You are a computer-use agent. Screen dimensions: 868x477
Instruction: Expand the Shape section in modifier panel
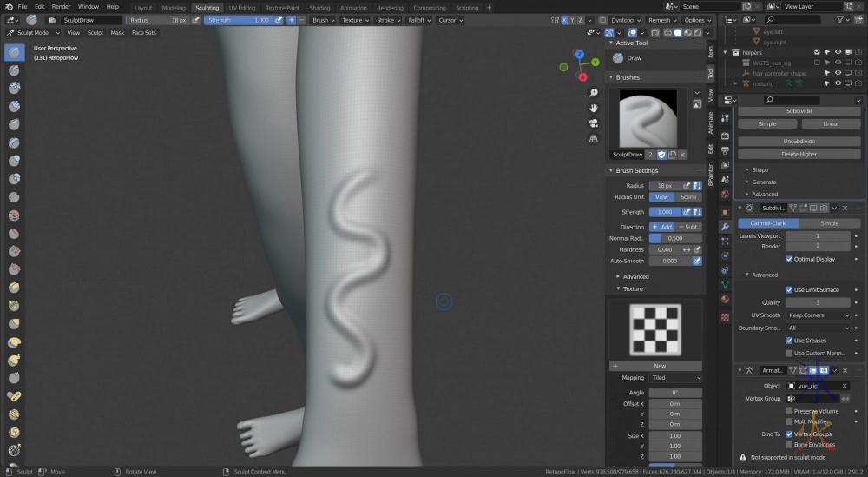[759, 170]
